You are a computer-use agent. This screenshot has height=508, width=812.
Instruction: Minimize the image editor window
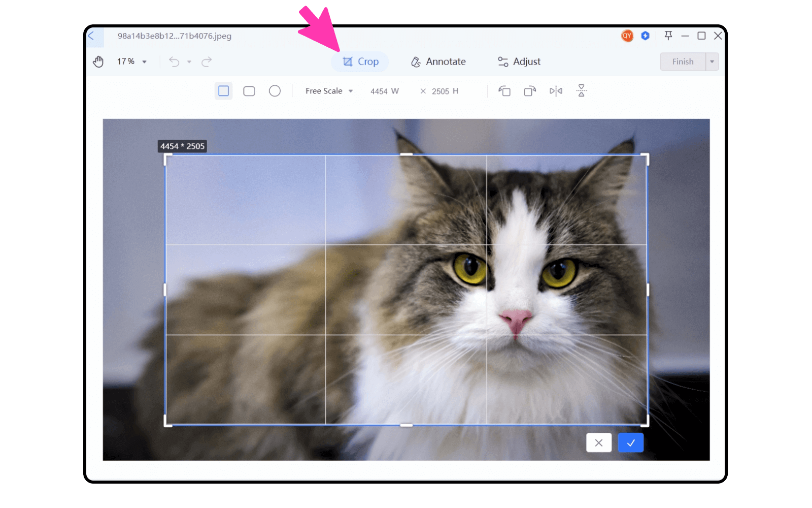click(x=685, y=36)
